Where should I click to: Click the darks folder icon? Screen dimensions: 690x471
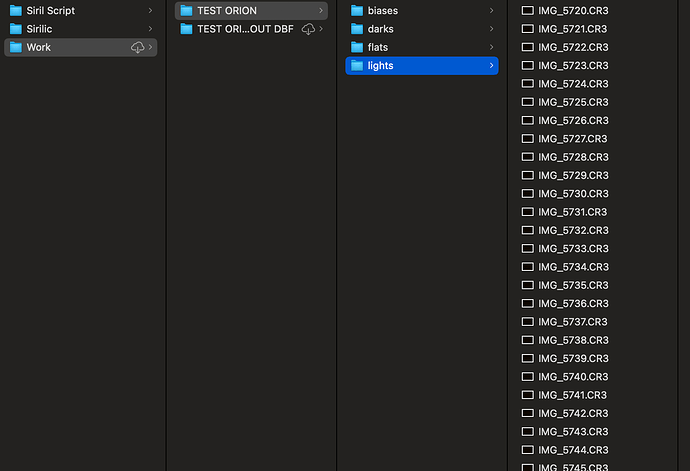tap(357, 29)
